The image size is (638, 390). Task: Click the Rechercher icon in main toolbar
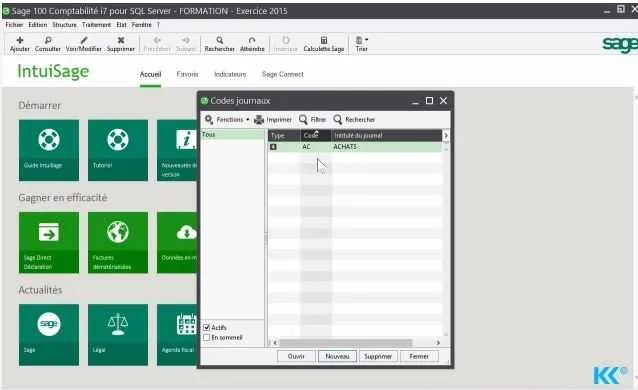[x=219, y=40]
